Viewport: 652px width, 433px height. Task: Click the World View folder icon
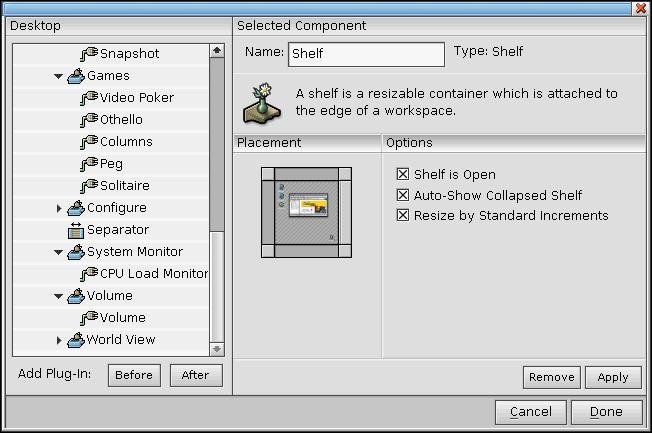tap(76, 340)
